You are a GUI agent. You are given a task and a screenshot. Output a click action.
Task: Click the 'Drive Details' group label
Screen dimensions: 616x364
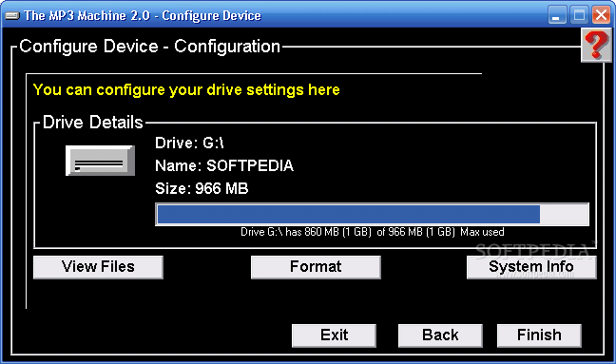pyautogui.click(x=93, y=122)
